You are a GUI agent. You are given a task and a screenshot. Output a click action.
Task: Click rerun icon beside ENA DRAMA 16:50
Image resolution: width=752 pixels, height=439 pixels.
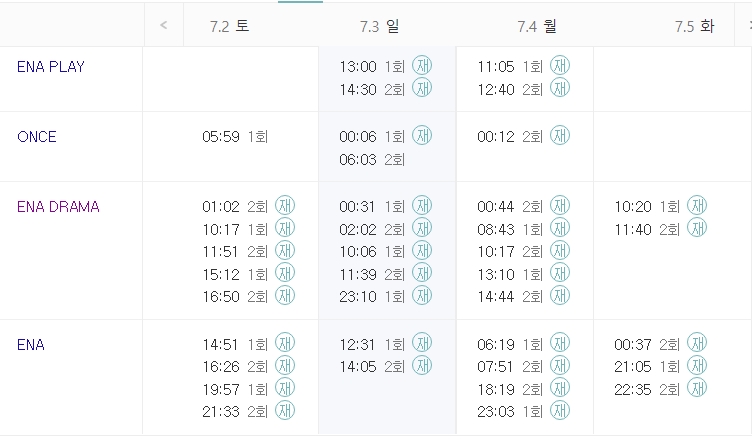coord(285,296)
